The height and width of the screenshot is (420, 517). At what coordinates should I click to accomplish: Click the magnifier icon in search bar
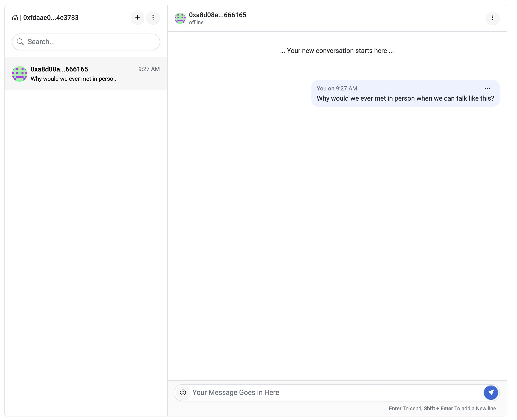[20, 42]
